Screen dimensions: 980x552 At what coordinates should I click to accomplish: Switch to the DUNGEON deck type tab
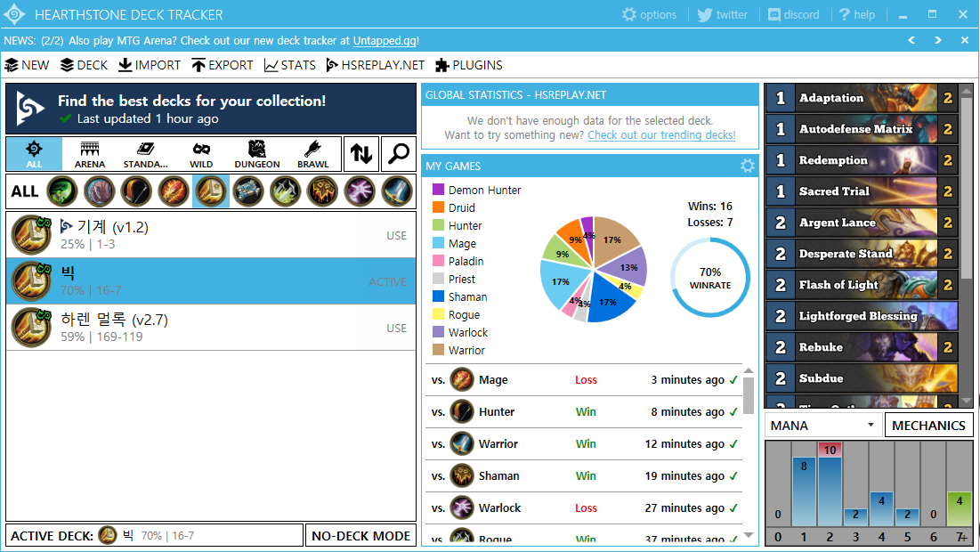(x=257, y=154)
